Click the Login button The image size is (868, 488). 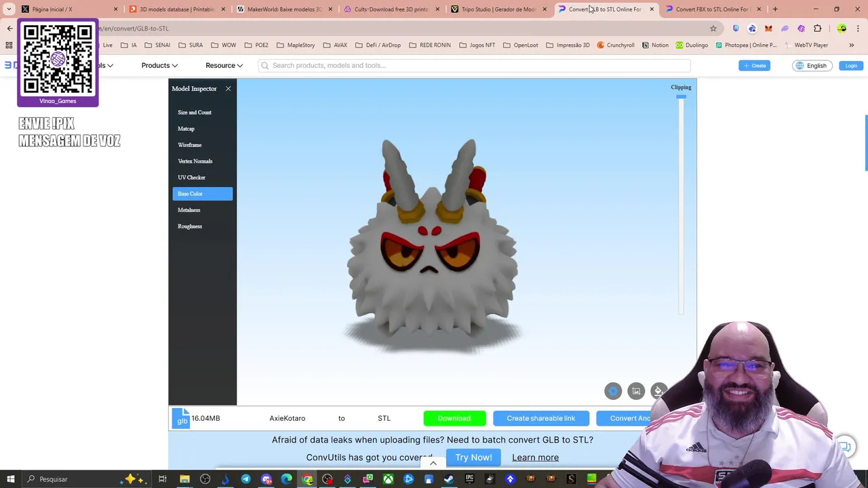(851, 66)
